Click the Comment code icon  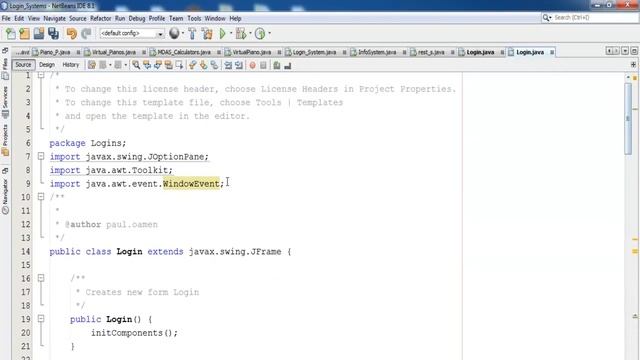277,65
